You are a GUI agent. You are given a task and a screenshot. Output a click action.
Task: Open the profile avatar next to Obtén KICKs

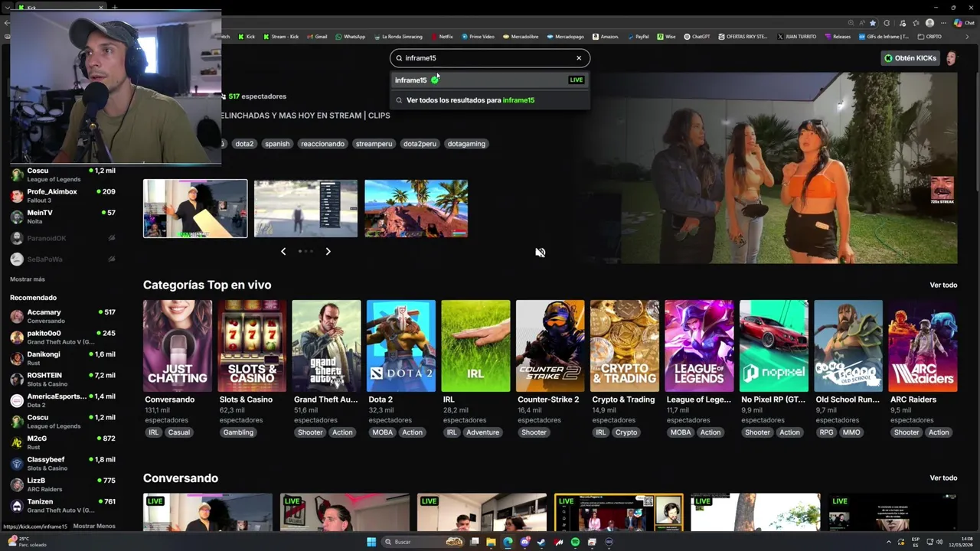click(951, 58)
